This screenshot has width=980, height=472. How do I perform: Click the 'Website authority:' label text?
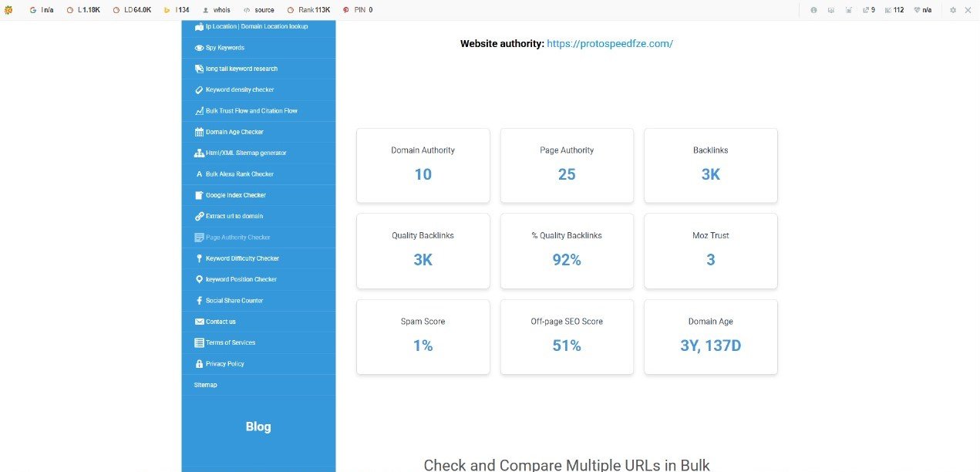[x=502, y=44]
